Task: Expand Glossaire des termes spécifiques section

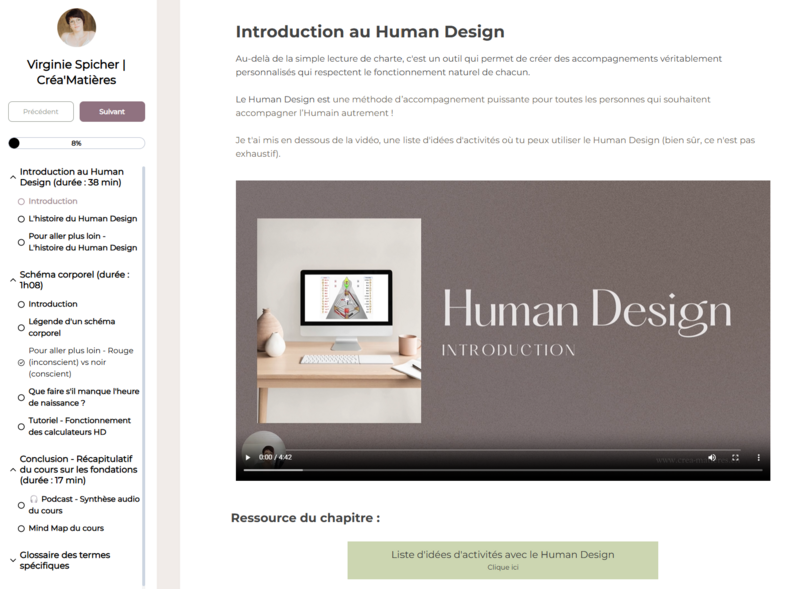Action: (x=12, y=561)
